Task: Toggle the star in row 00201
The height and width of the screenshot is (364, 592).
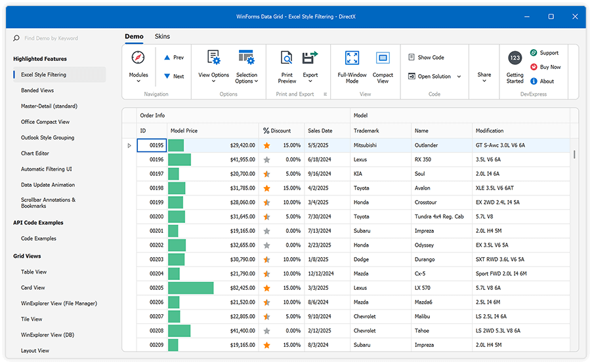Action: [266, 231]
